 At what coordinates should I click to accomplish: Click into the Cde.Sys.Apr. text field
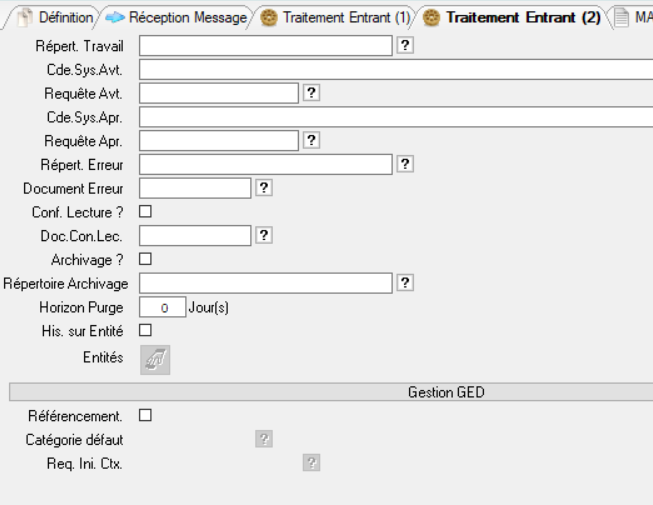click(x=395, y=117)
